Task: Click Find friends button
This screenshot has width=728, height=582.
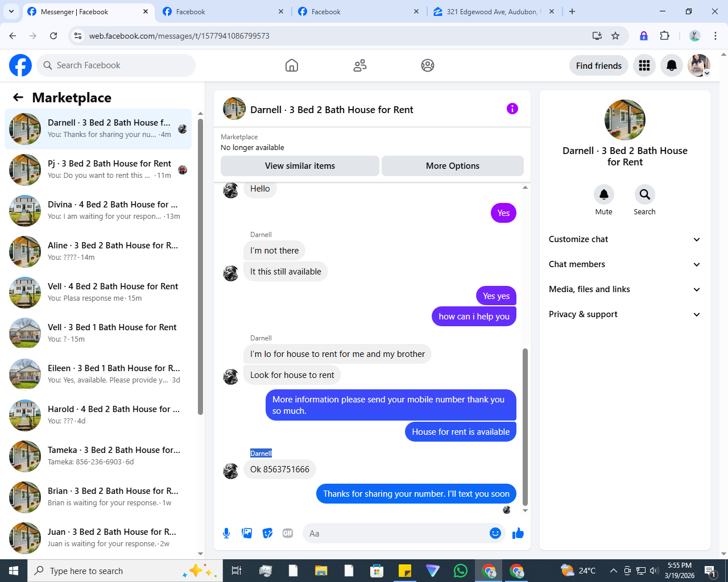Action: 599,65
